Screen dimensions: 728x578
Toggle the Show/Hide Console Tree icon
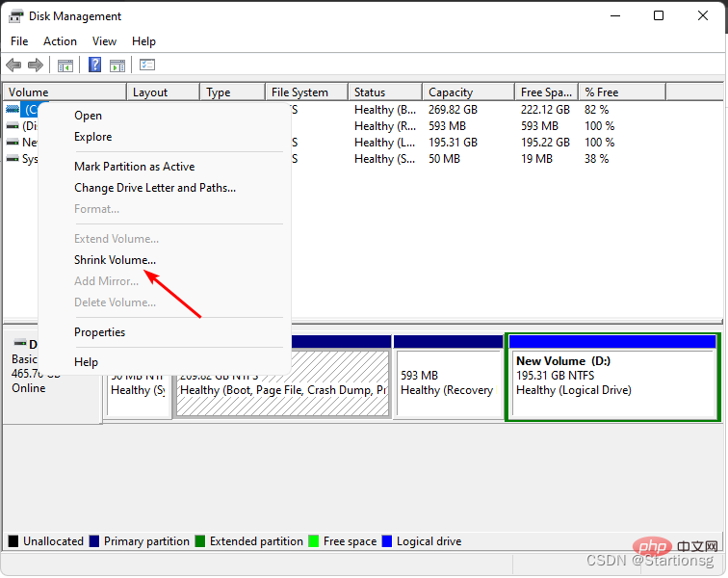pyautogui.click(x=65, y=66)
